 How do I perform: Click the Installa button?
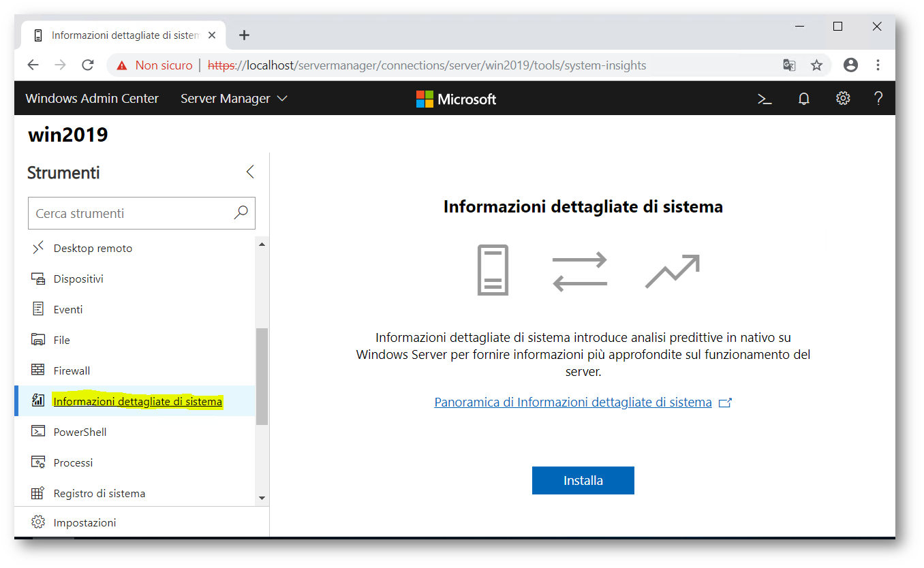[x=583, y=480]
